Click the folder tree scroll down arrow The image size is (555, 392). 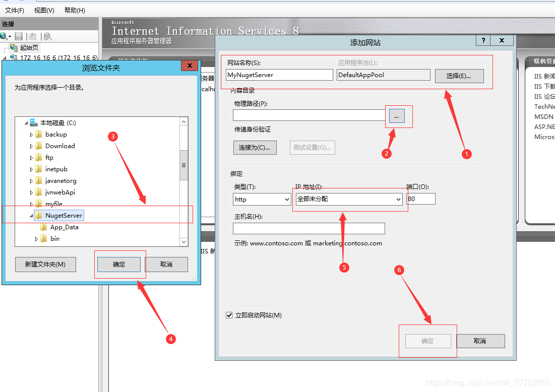tap(183, 242)
